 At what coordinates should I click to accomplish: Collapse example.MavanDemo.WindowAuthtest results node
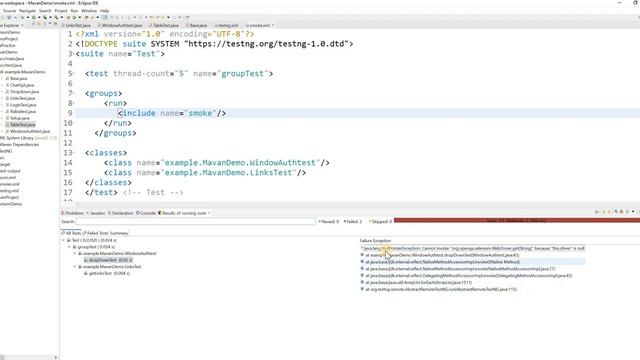tap(75, 253)
